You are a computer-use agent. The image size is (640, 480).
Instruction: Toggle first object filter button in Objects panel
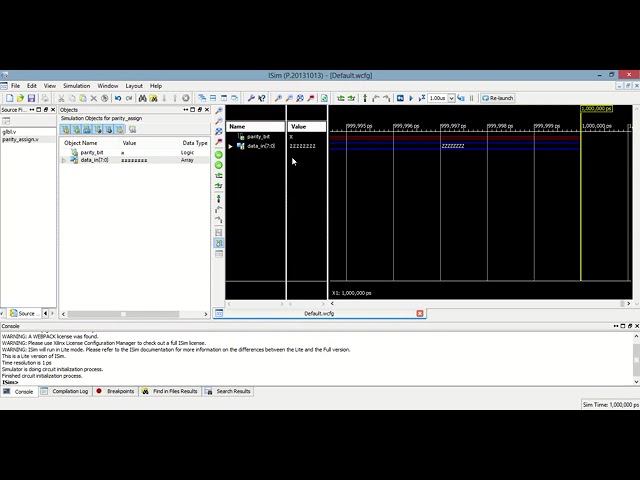coord(65,130)
